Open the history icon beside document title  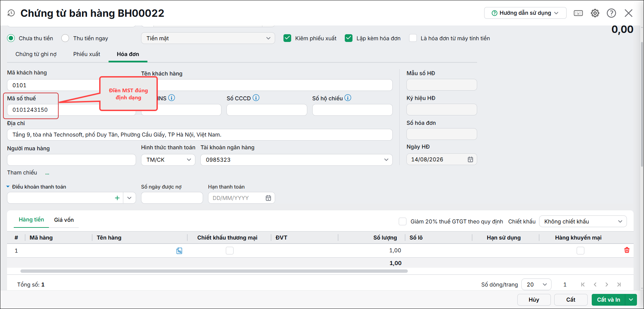(x=11, y=13)
